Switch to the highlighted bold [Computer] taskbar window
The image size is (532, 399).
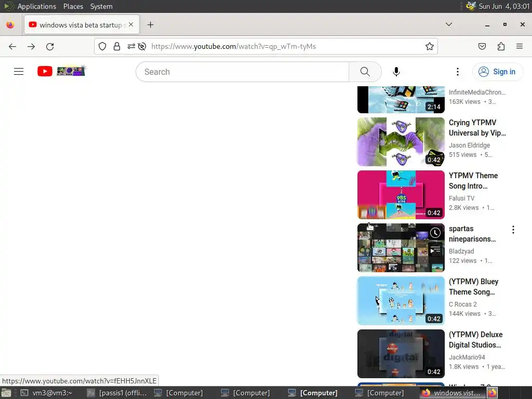[x=313, y=393]
